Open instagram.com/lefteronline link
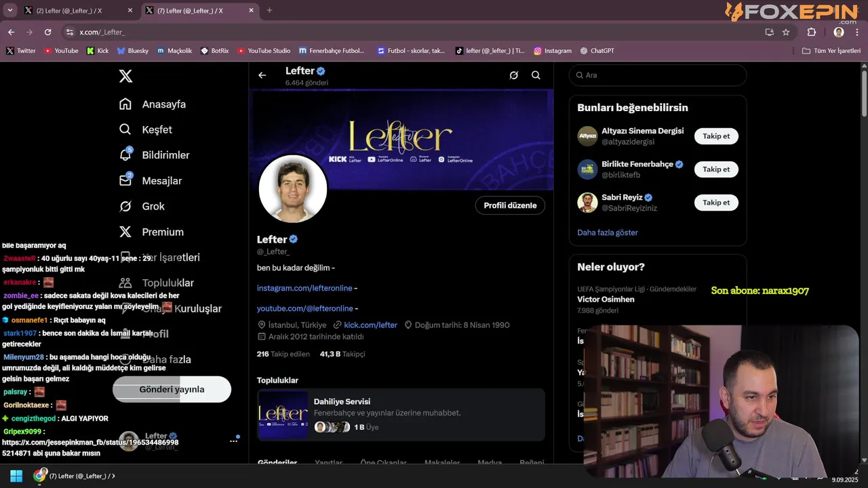This screenshot has height=488, width=868. [x=304, y=288]
